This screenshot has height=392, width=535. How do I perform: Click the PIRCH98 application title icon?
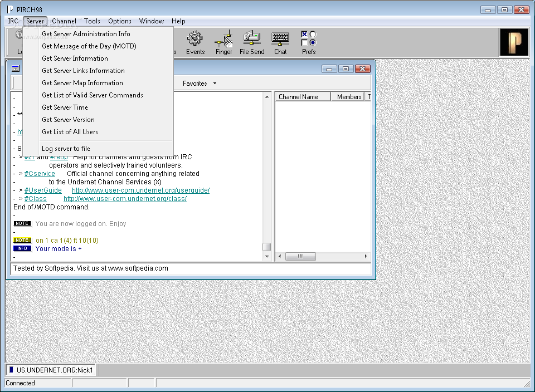point(10,9)
